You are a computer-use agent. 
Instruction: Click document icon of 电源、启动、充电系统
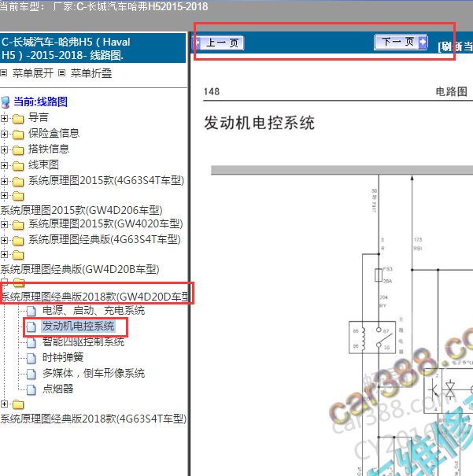tap(31, 311)
